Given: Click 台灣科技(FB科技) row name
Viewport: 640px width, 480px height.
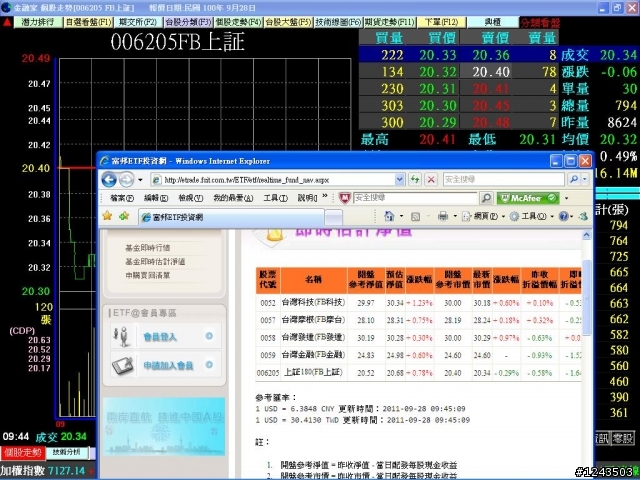Looking at the screenshot, I should tap(313, 302).
